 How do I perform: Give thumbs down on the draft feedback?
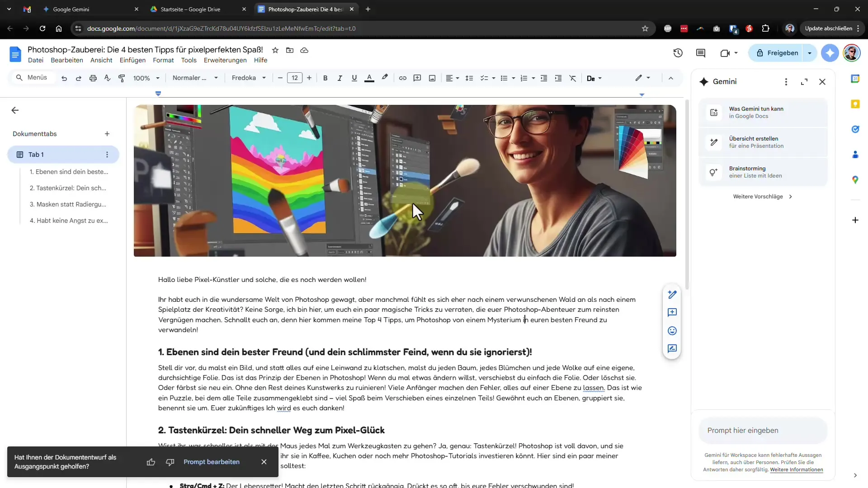coord(170,462)
